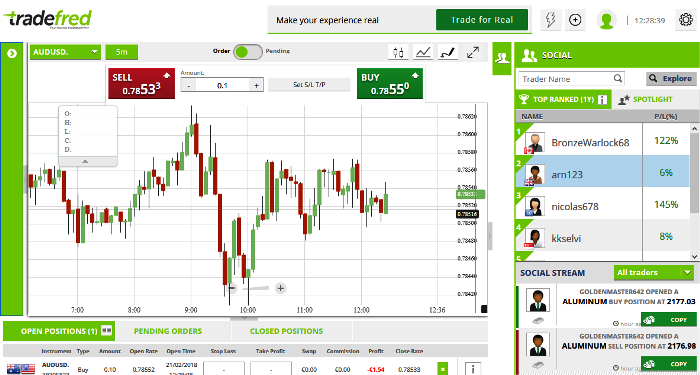Collapse the OHLC info box arrow

86,161
